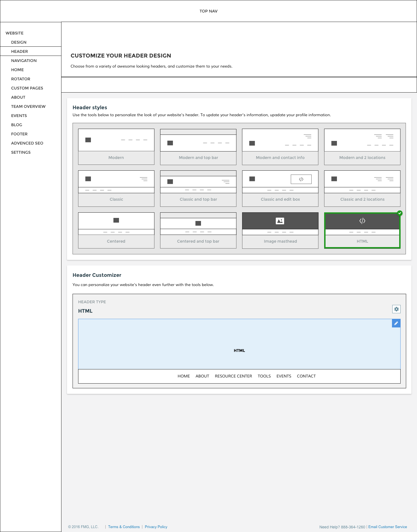Click ABOUT in the header preview nav
Image resolution: width=417 pixels, height=532 pixels.
click(202, 376)
